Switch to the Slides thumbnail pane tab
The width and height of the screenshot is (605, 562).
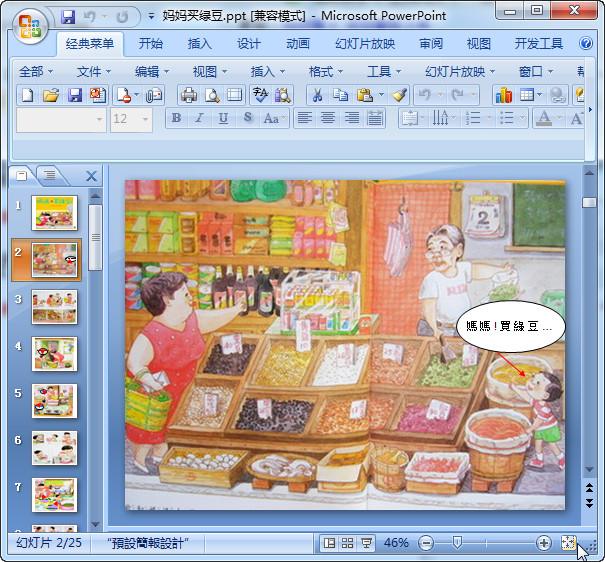coord(22,176)
